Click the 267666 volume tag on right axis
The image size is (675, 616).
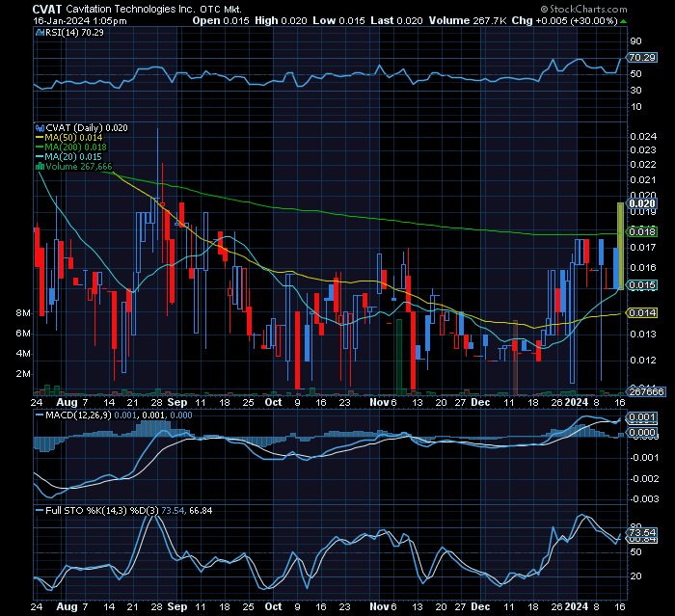click(647, 391)
